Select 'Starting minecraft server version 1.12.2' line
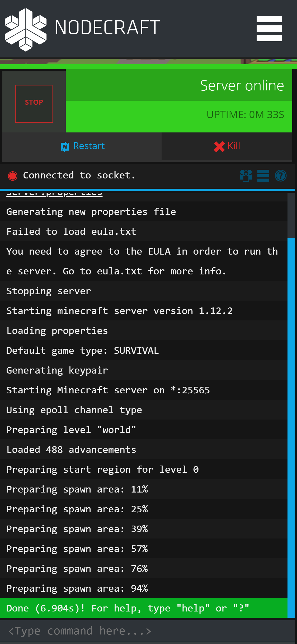 pyautogui.click(x=144, y=310)
